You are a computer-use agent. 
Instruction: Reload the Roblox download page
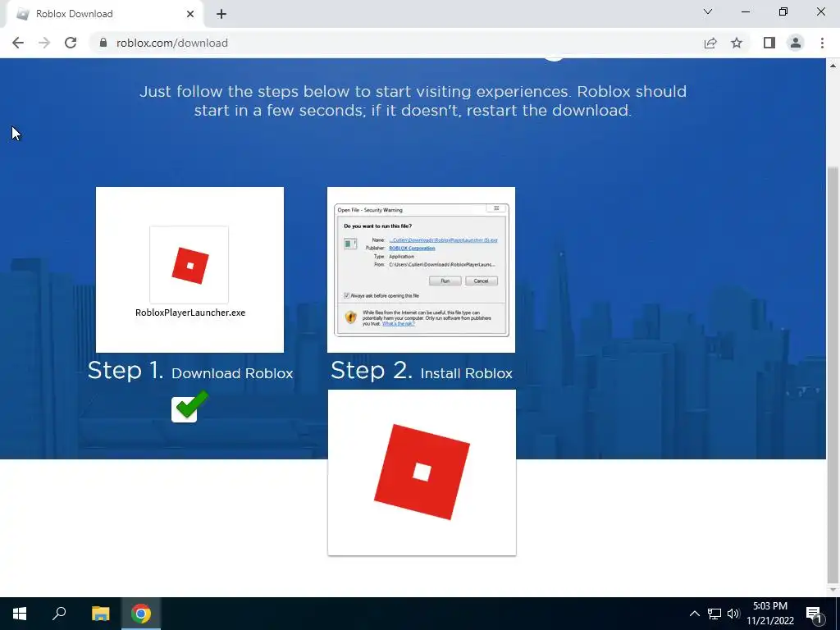tap(71, 43)
